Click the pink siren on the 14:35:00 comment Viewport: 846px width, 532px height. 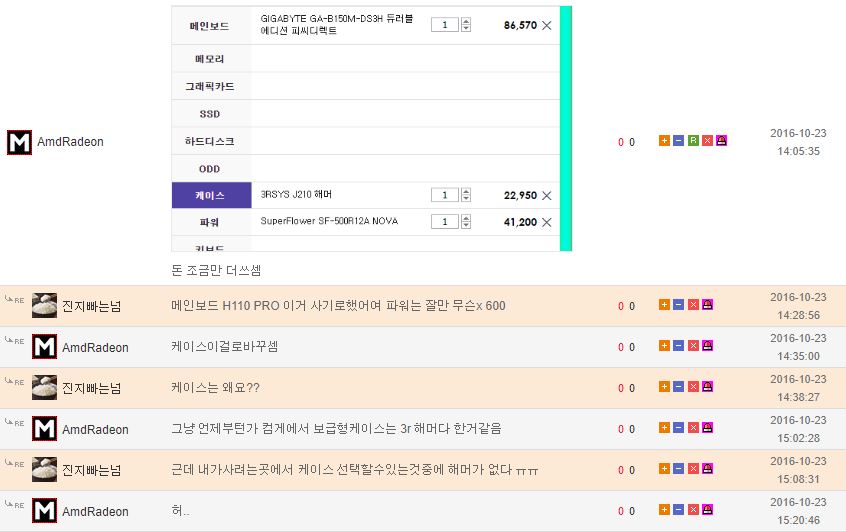[707, 346]
